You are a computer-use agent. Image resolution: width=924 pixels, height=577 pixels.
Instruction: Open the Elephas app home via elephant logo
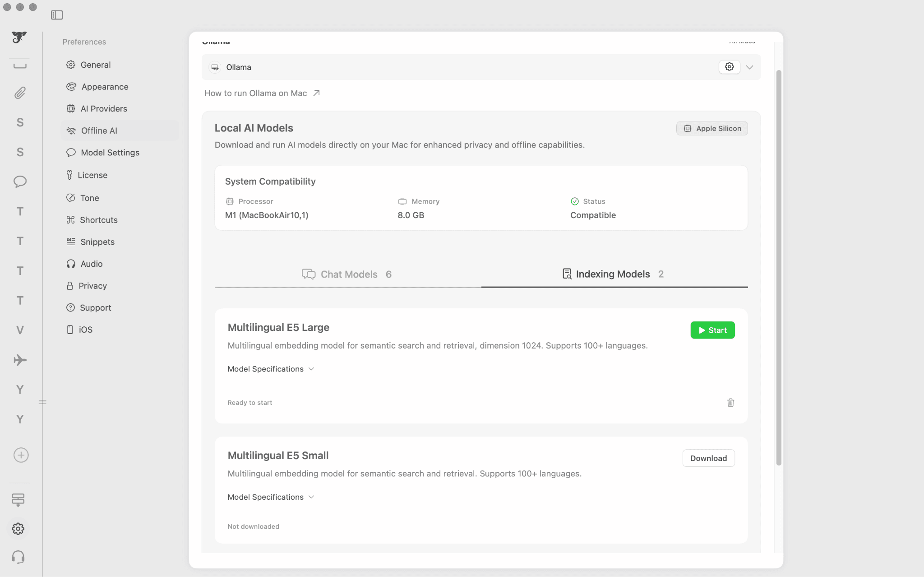pos(20,38)
